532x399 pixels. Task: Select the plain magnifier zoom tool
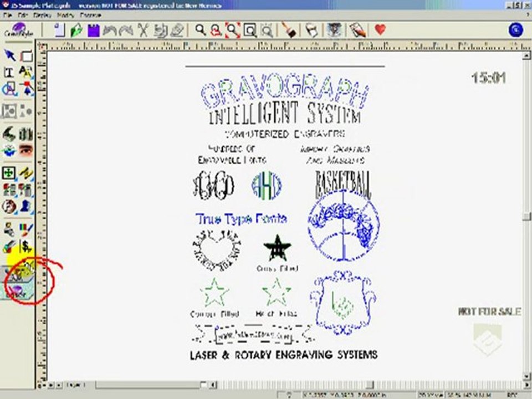201,30
